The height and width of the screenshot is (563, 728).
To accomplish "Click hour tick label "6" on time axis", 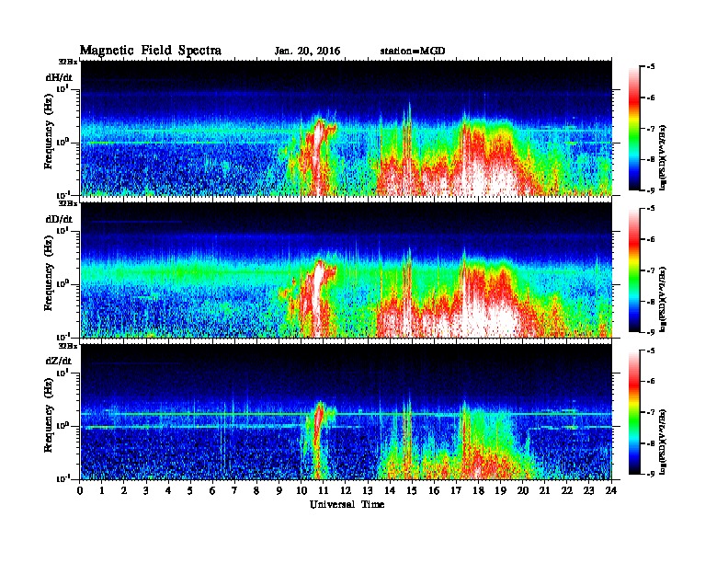I will [213, 491].
